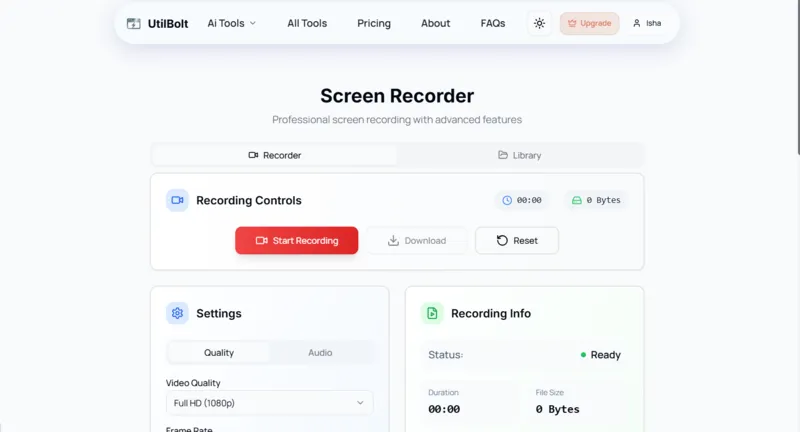Open the All Tools menu item
800x432 pixels.
(x=307, y=23)
